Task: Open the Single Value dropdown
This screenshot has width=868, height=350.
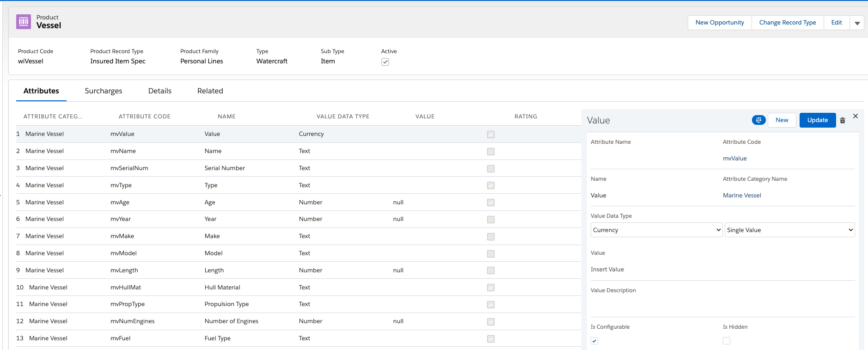Action: (x=789, y=230)
